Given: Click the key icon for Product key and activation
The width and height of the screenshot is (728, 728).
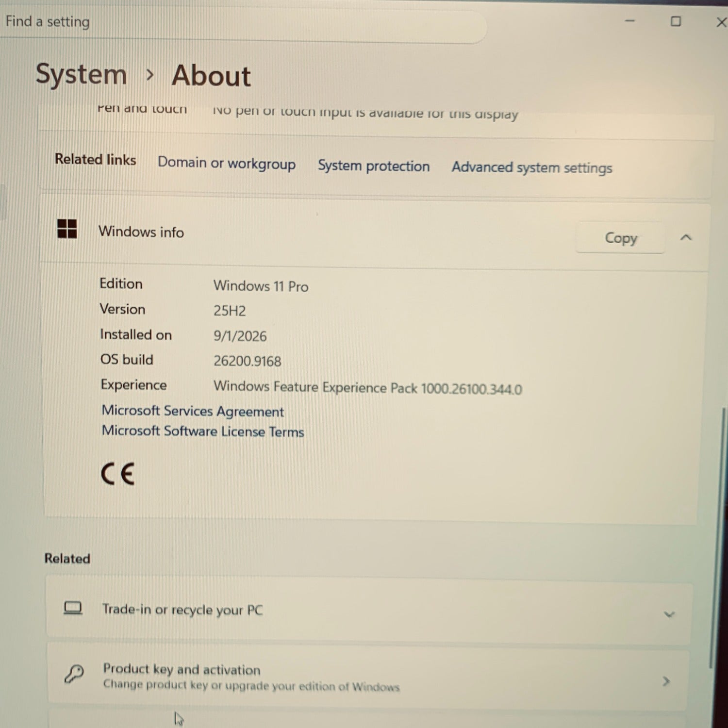Looking at the screenshot, I should [74, 674].
